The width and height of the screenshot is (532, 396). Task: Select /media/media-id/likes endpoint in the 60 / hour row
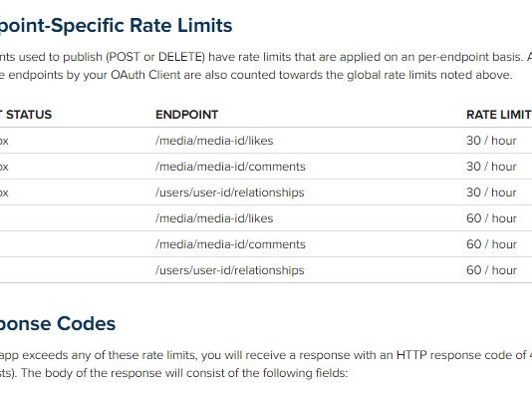(x=214, y=218)
